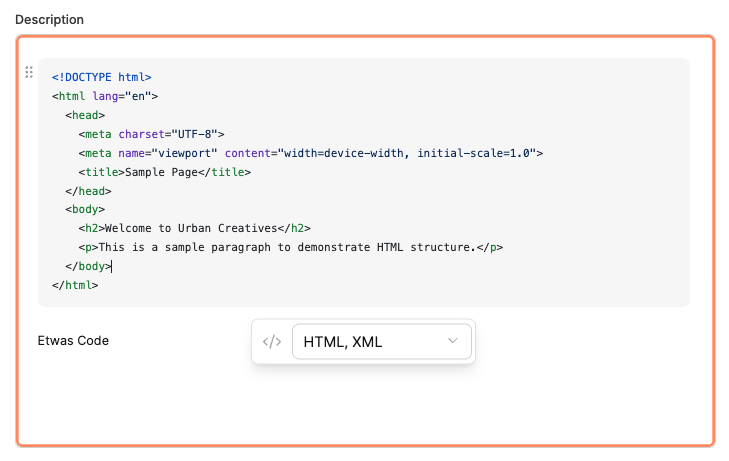Click the Sample Page title line

164,172
